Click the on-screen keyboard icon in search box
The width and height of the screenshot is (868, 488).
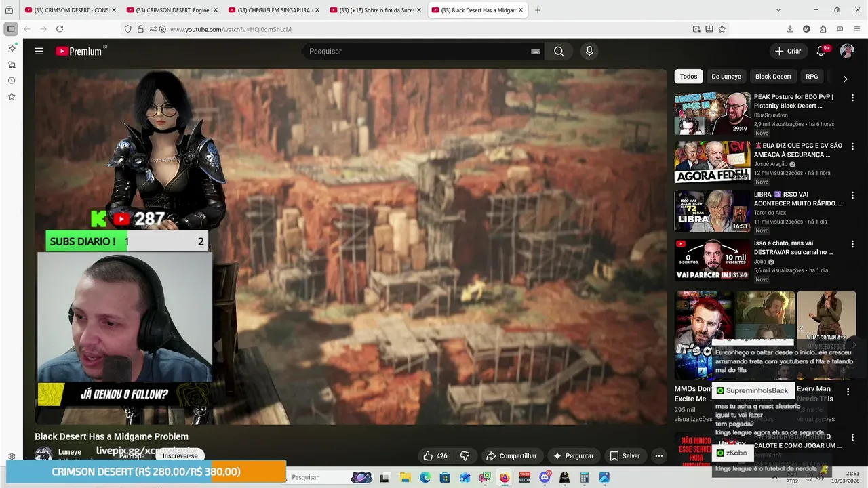(535, 51)
